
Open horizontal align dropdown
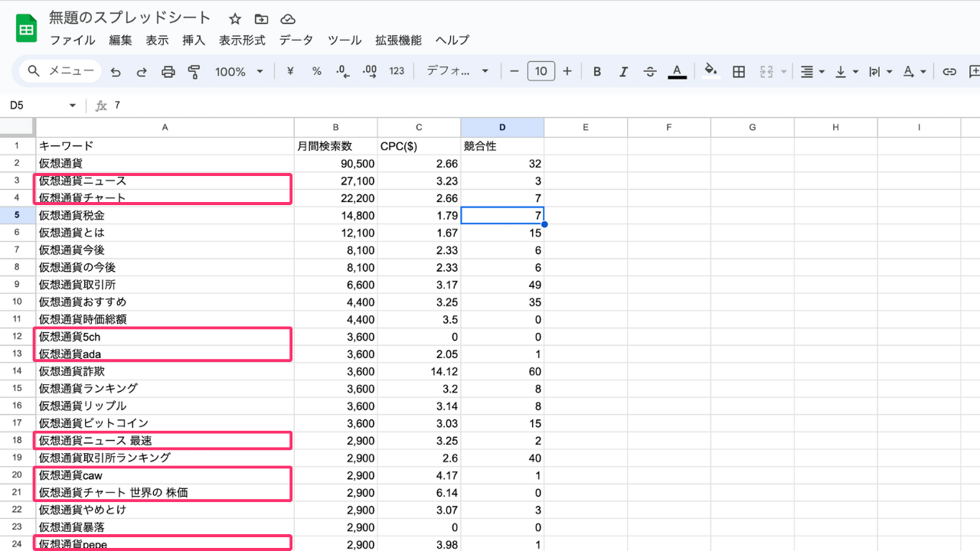[812, 71]
